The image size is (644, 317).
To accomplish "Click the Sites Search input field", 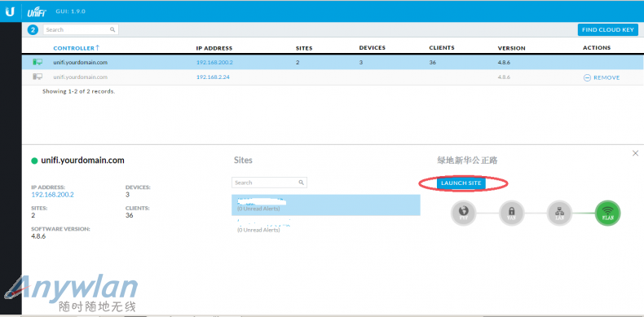I will (x=270, y=183).
